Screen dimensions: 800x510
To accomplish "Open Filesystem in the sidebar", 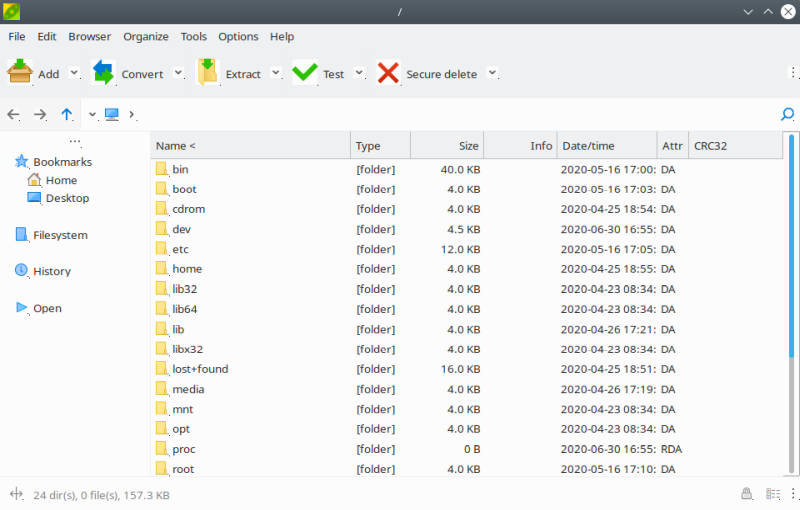I will [59, 235].
